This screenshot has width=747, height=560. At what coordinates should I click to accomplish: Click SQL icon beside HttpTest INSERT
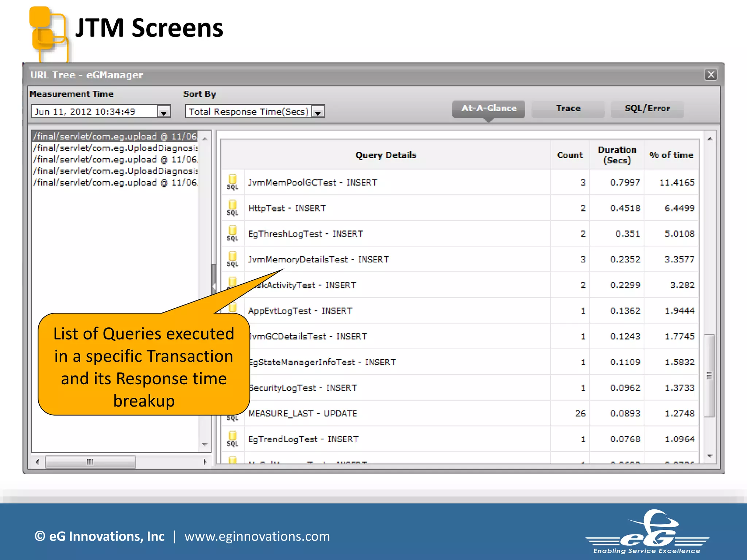click(x=232, y=207)
